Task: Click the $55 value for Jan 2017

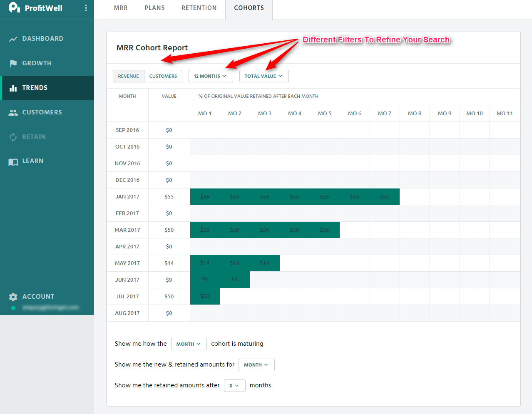Action: [x=169, y=197]
